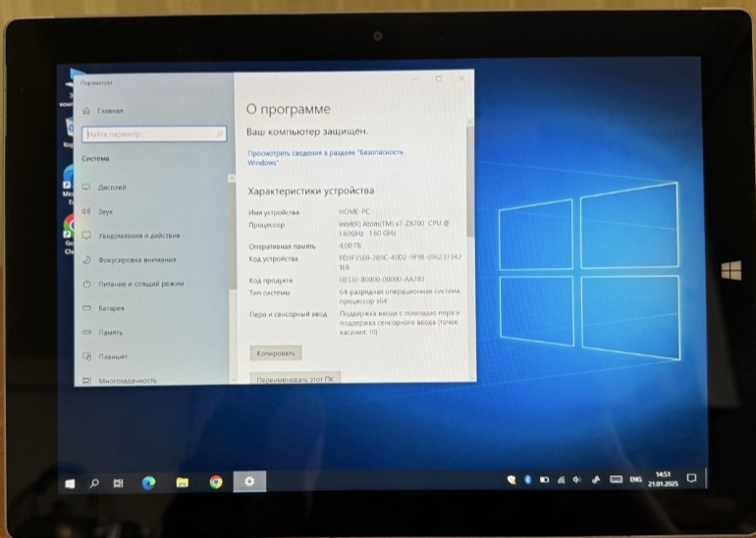Open the Windows Start menu

pyautogui.click(x=70, y=483)
